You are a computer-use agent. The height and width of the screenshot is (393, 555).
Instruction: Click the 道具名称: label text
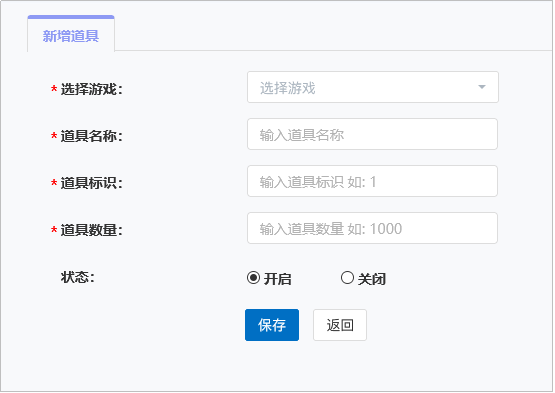pyautogui.click(x=91, y=136)
